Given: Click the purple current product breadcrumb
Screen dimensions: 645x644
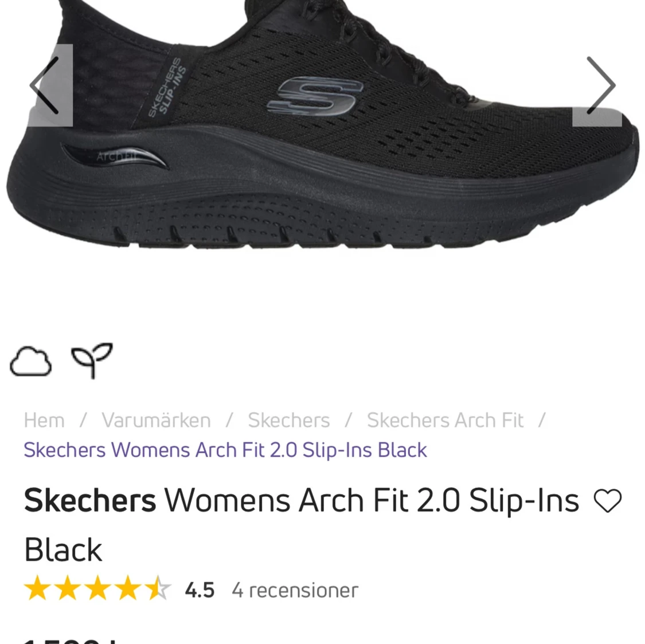Looking at the screenshot, I should coord(225,450).
